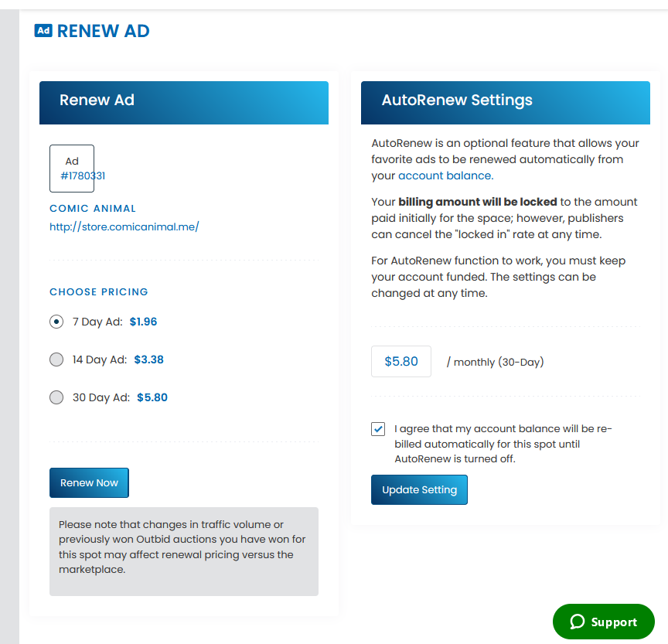
Task: Click the Renew Now button
Action: point(89,482)
